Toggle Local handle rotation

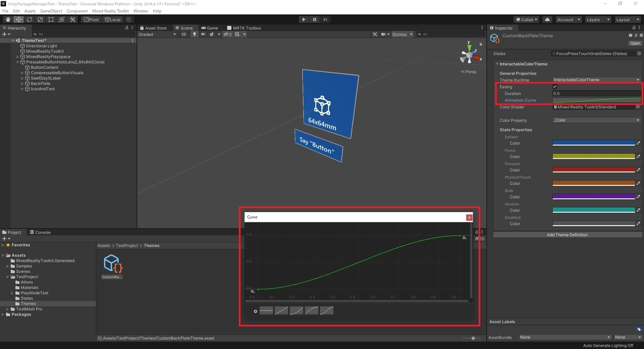(x=113, y=19)
